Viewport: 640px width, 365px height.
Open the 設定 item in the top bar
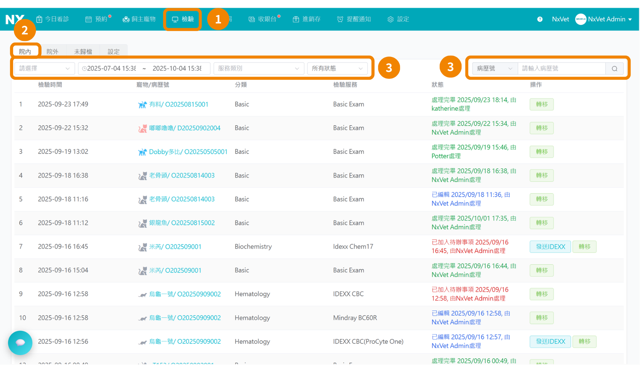pyautogui.click(x=398, y=19)
